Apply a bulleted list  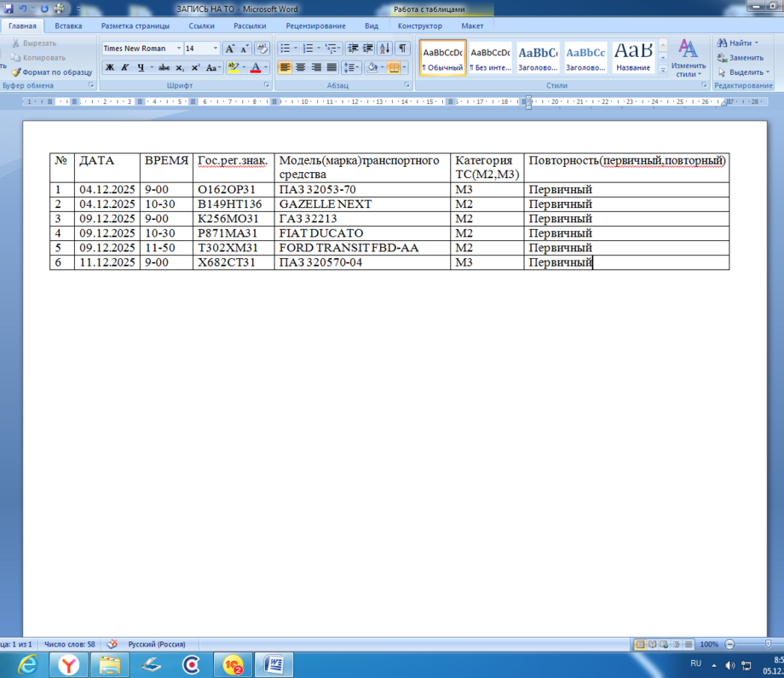point(285,49)
